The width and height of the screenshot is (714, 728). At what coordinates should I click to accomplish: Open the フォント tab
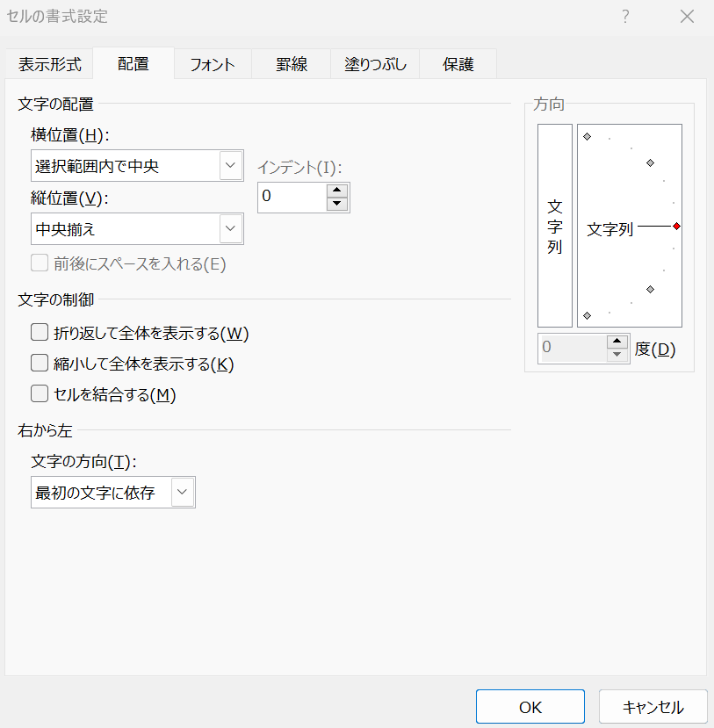(213, 64)
